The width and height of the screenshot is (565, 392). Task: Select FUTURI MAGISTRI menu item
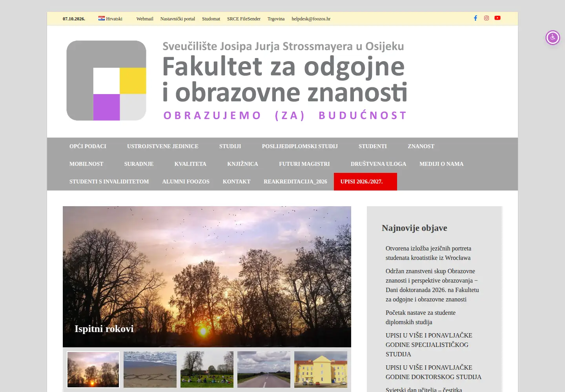pyautogui.click(x=304, y=164)
